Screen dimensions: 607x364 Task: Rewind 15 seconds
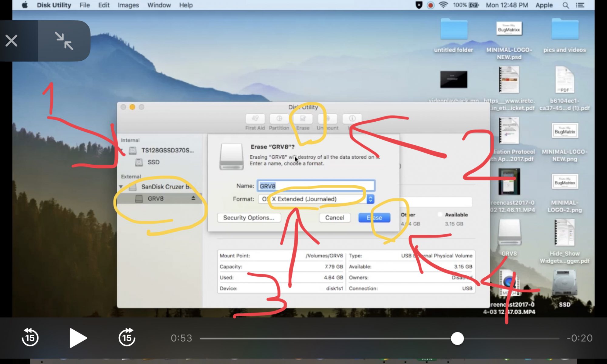[x=30, y=337]
